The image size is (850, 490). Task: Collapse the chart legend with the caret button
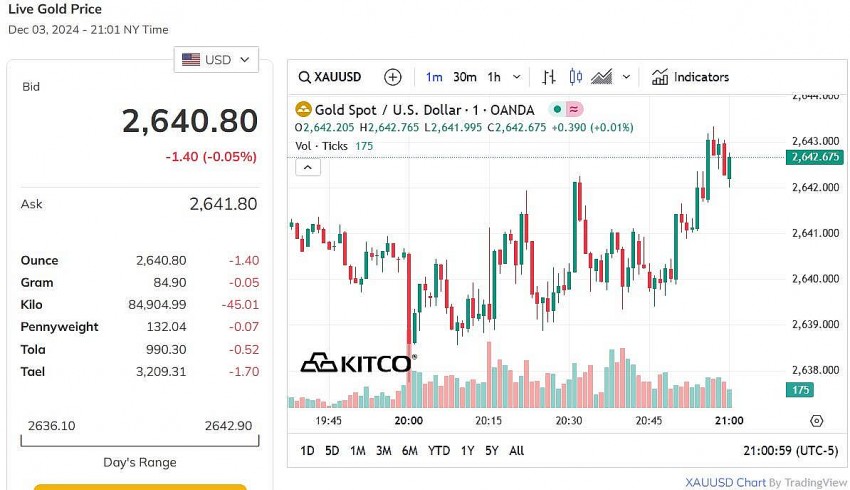[x=308, y=167]
